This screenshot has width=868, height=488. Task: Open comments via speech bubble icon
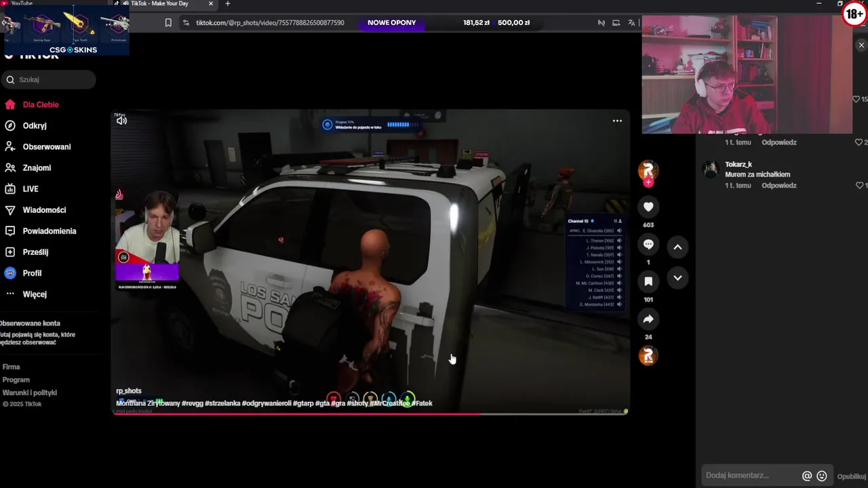[x=648, y=244]
